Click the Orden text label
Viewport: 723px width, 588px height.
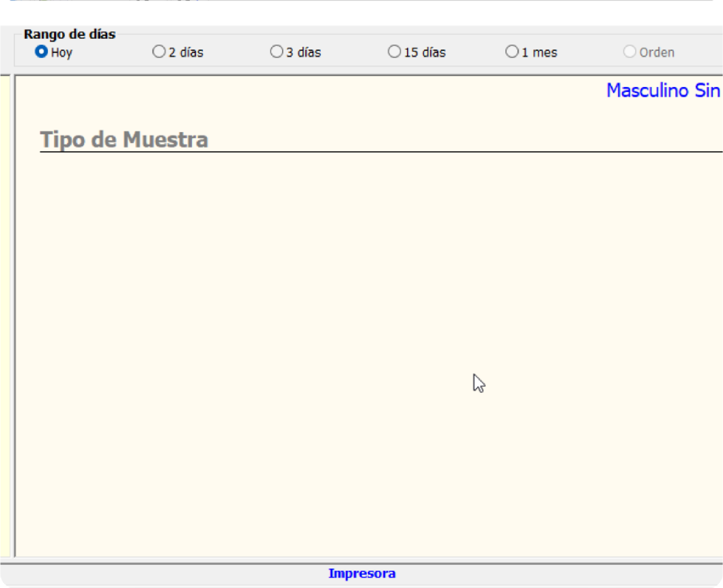[x=657, y=52]
